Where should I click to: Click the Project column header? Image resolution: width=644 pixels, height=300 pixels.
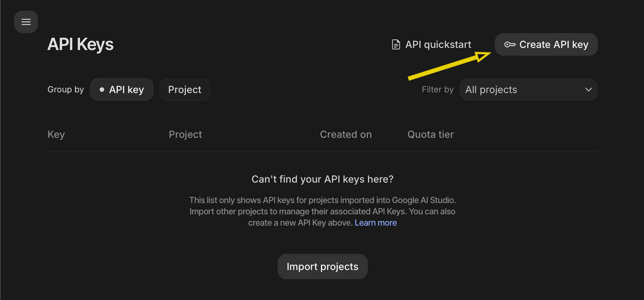click(x=185, y=134)
